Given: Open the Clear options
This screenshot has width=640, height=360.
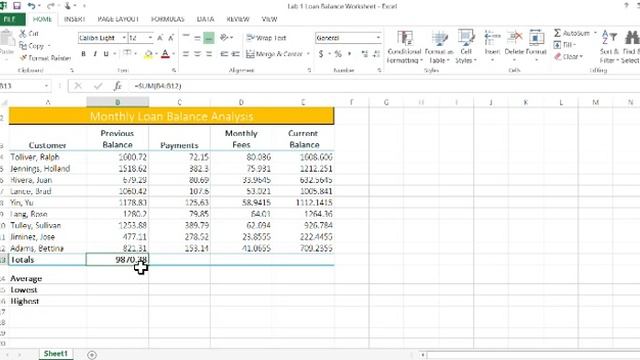Looking at the screenshot, I should tap(568, 57).
